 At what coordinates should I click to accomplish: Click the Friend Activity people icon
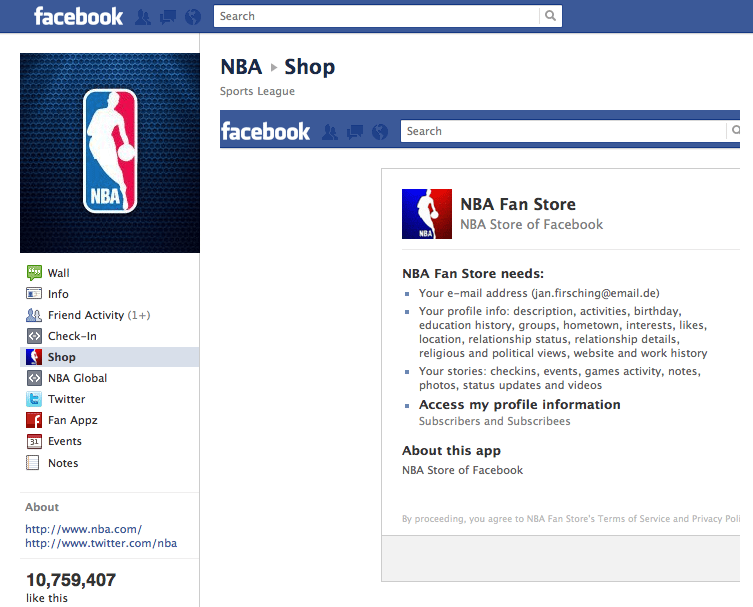tap(34, 315)
